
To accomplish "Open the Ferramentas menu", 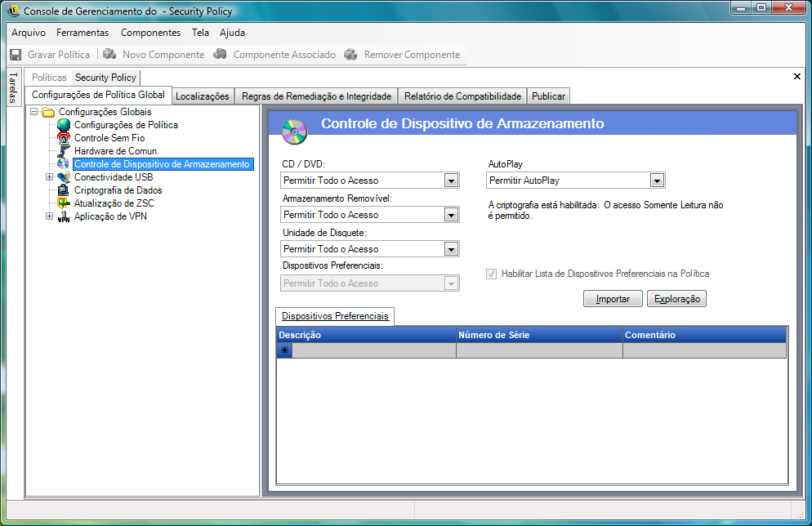I will pos(83,33).
